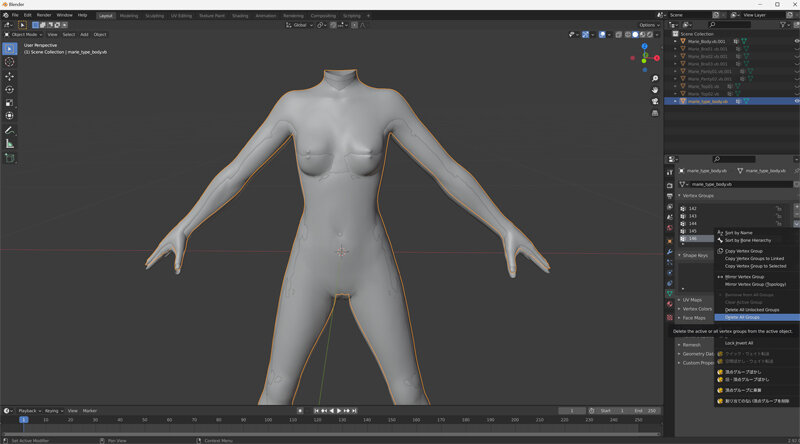Image resolution: width=800 pixels, height=444 pixels.
Task: Choose Delete All Groups menu entry
Action: (x=757, y=317)
